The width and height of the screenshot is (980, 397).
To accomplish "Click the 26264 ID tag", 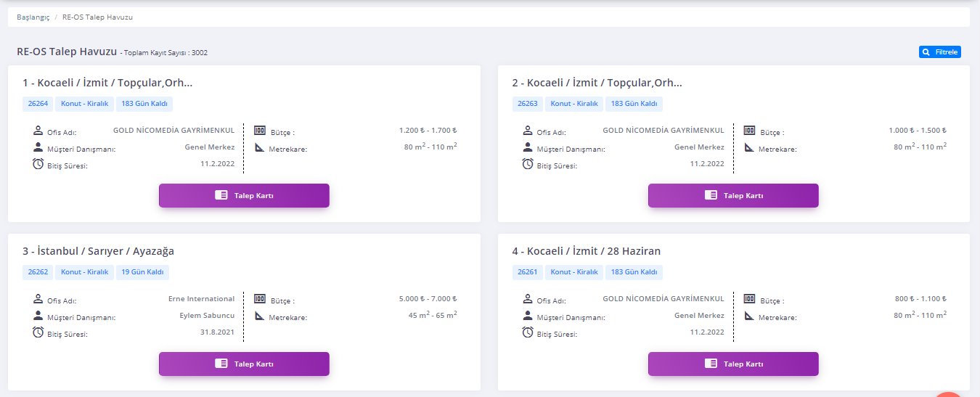I will pos(38,104).
